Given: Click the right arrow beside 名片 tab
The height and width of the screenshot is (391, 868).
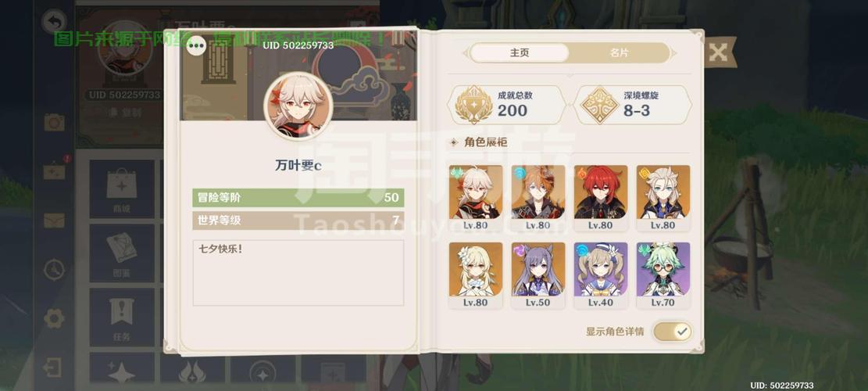Looking at the screenshot, I should [673, 53].
